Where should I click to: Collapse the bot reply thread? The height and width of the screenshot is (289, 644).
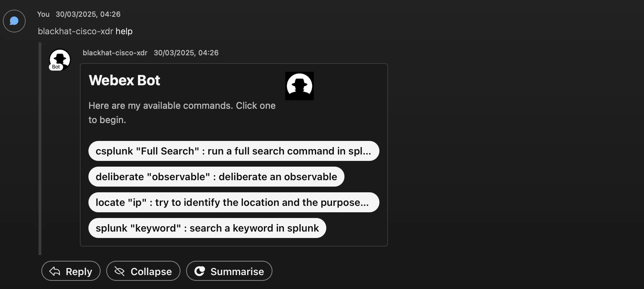(x=143, y=271)
